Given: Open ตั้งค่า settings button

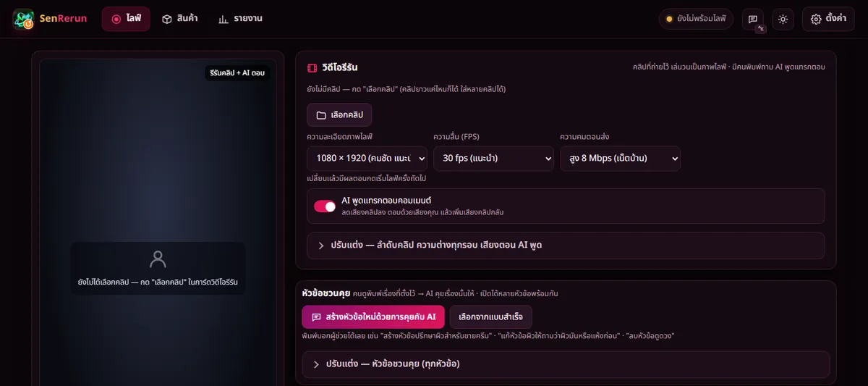Looking at the screenshot, I should pyautogui.click(x=828, y=19).
